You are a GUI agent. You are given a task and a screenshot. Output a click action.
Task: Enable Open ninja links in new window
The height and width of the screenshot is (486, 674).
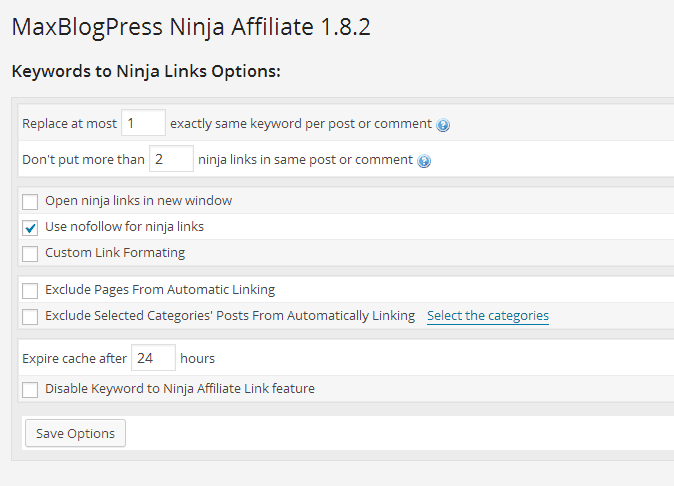click(30, 202)
